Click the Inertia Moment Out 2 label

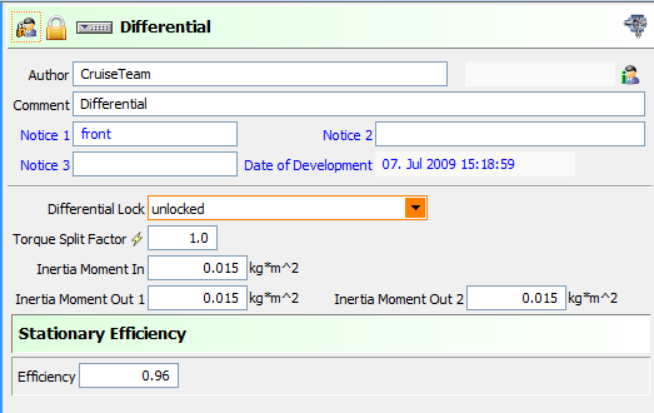click(399, 299)
